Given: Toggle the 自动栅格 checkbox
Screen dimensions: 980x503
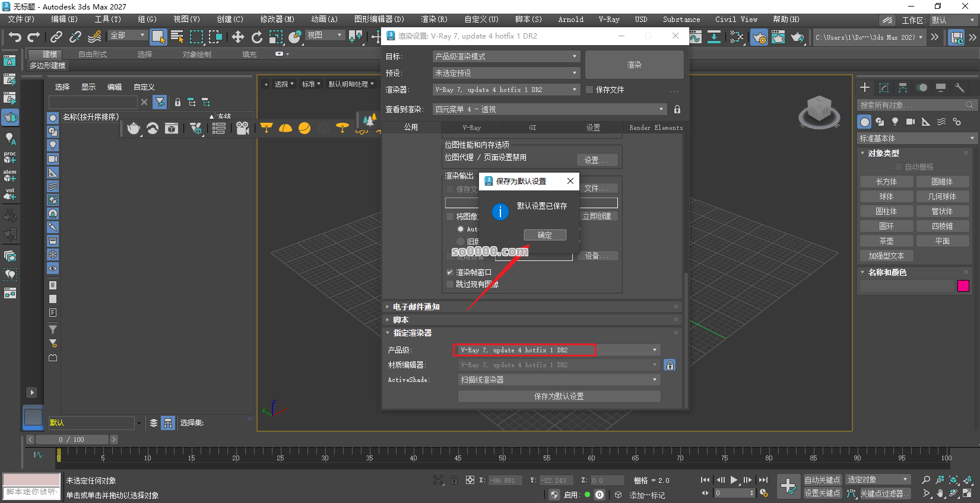Looking at the screenshot, I should (x=899, y=167).
